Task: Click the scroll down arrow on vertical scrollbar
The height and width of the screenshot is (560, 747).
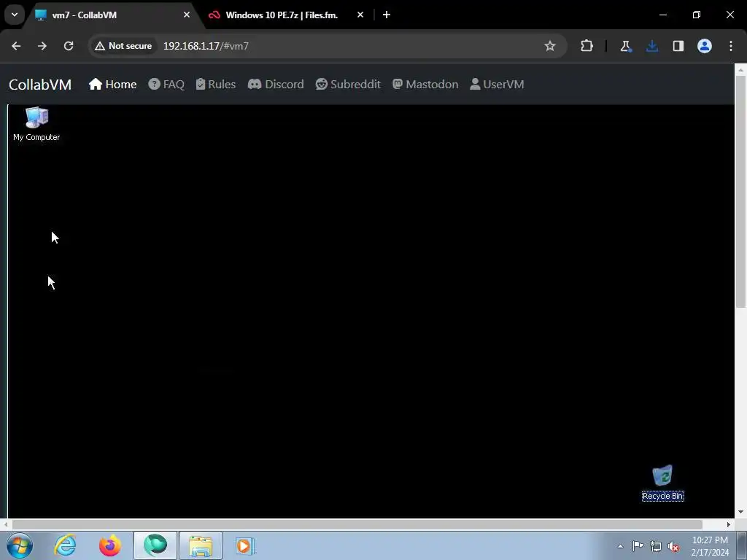Action: [740, 512]
